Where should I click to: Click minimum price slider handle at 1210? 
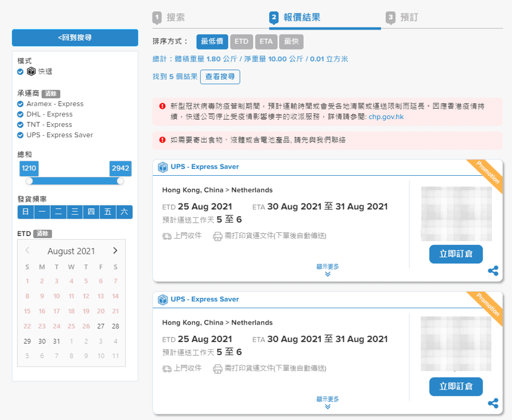tap(29, 181)
